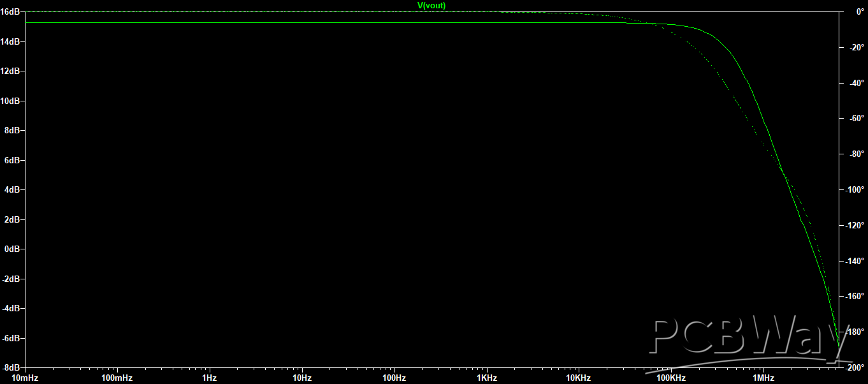This screenshot has width=868, height=384.
Task: Select the 10mHz frequency axis label
Action: pyautogui.click(x=24, y=378)
